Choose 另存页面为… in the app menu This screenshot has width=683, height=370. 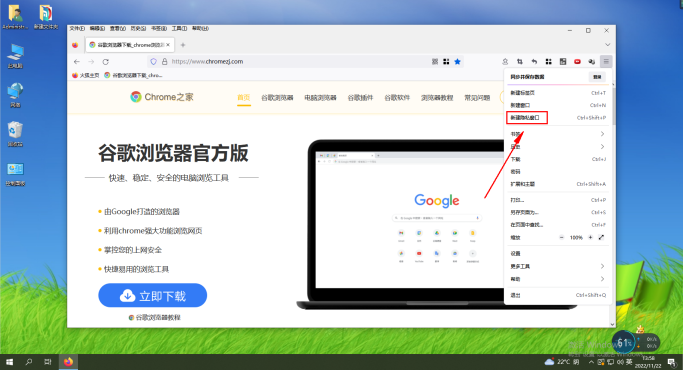click(x=558, y=213)
